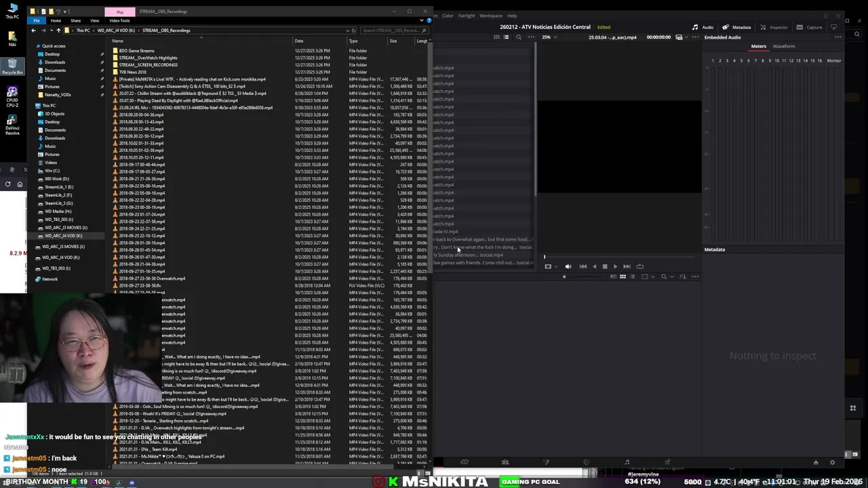Toggle the Audio panel button in Resolve

703,27
